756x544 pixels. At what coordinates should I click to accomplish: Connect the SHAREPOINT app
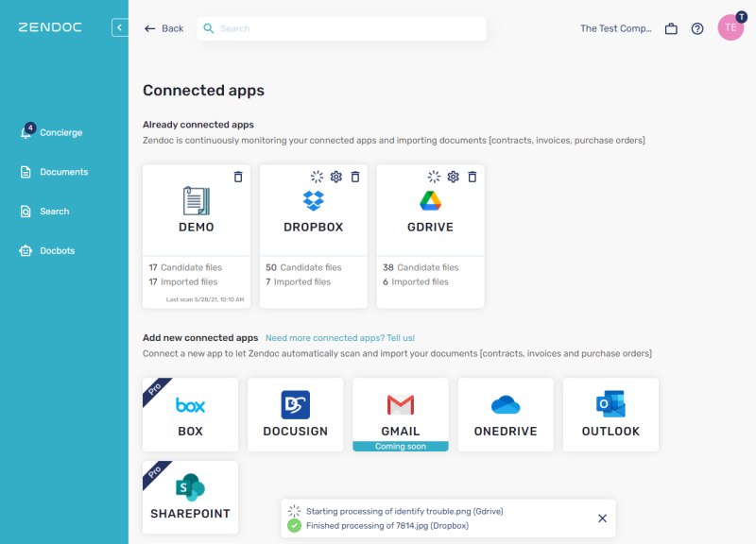(191, 498)
